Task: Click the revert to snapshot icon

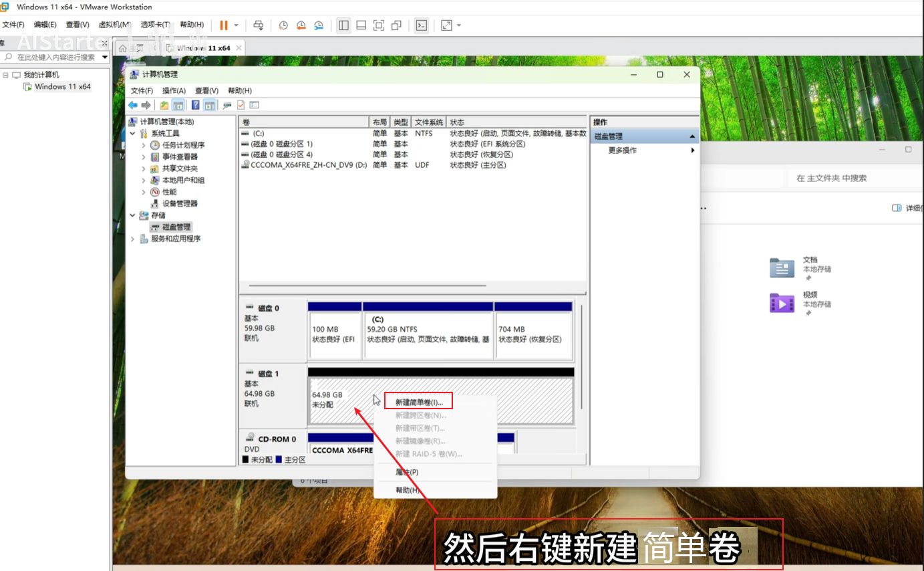Action: tap(301, 25)
